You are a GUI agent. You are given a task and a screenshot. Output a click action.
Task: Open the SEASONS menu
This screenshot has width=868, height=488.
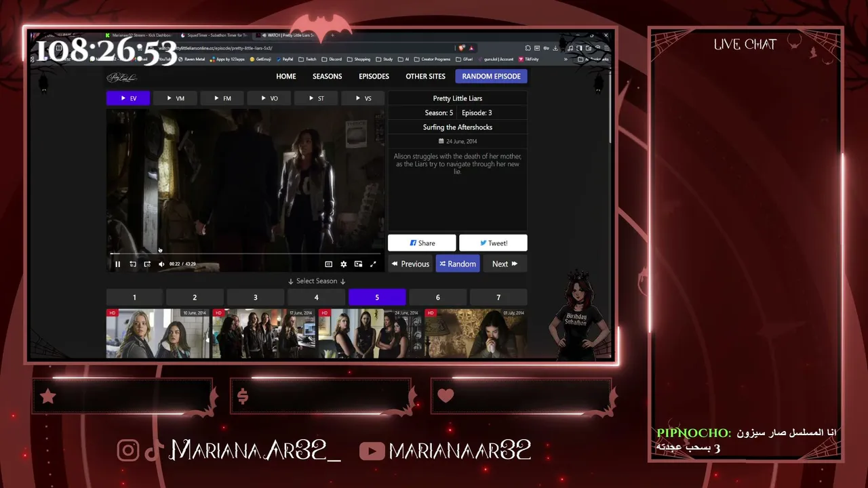(x=327, y=77)
